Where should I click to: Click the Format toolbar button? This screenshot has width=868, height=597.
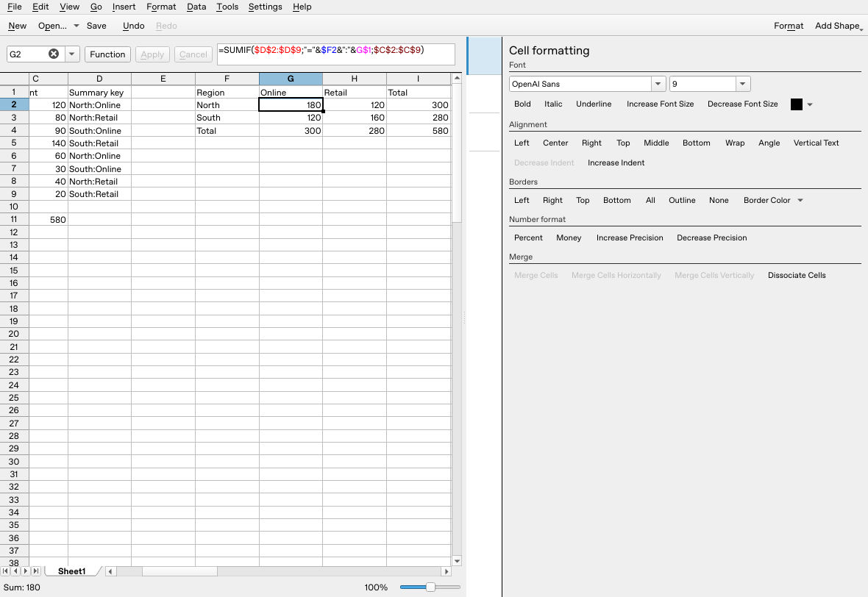pos(789,26)
